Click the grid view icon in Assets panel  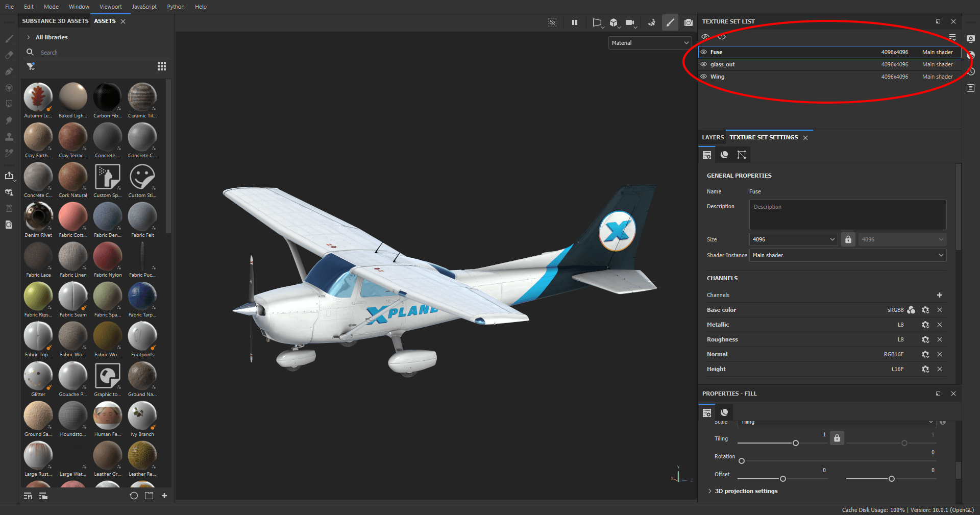tap(162, 66)
